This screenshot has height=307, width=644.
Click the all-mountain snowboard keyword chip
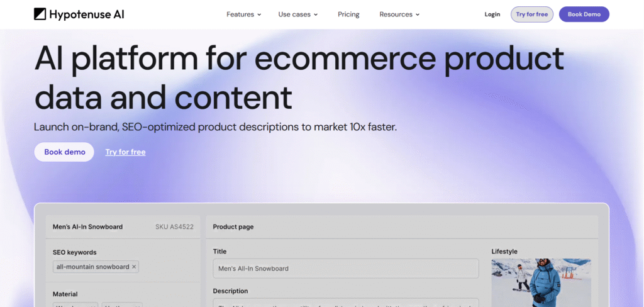pyautogui.click(x=92, y=267)
